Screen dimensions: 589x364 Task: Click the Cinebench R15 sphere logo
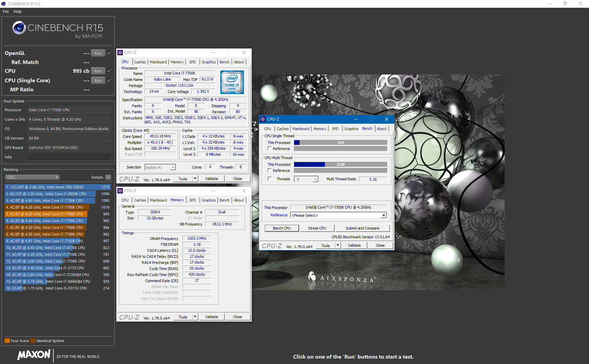[19, 28]
